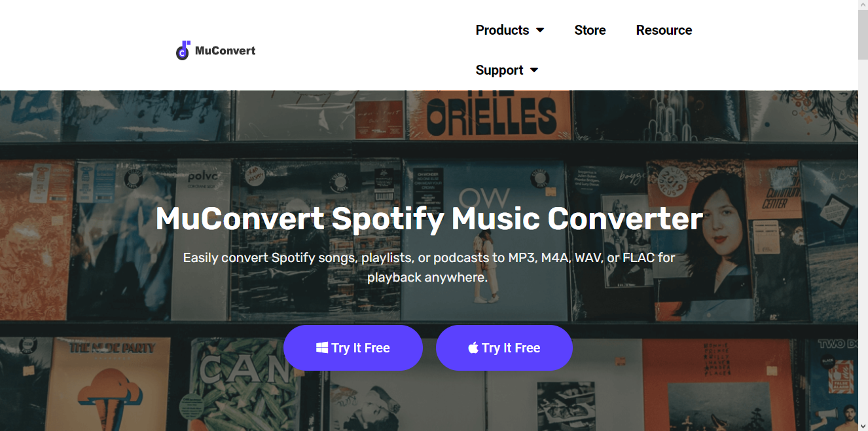The width and height of the screenshot is (868, 431).
Task: Click the Nude Party album cover
Action: [x=113, y=380]
